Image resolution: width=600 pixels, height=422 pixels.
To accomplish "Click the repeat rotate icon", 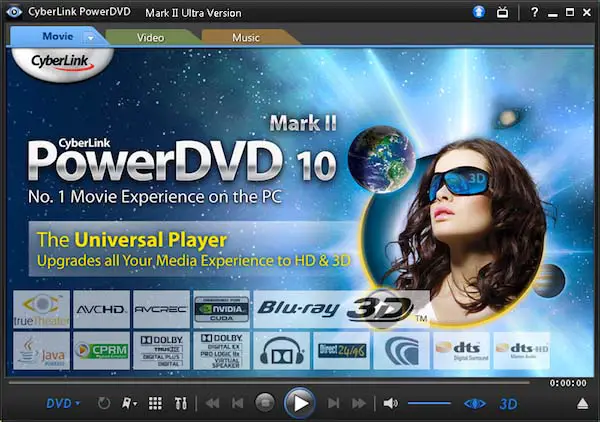I will [104, 403].
